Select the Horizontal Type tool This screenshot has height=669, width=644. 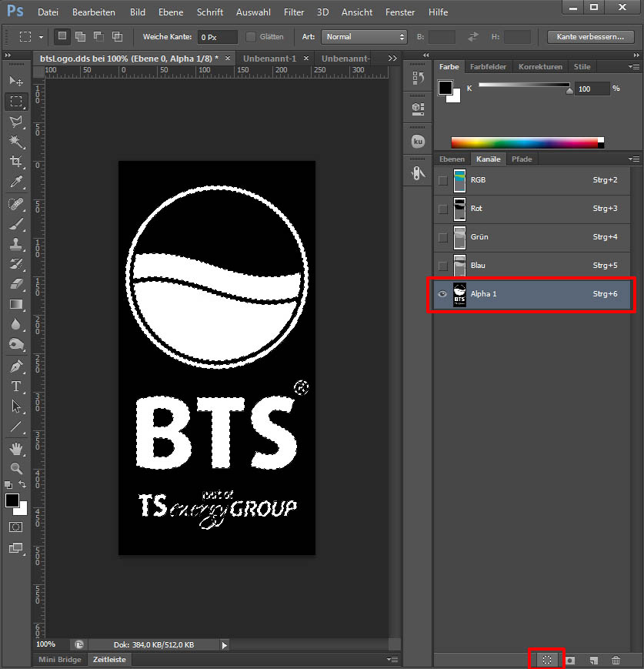(15, 386)
